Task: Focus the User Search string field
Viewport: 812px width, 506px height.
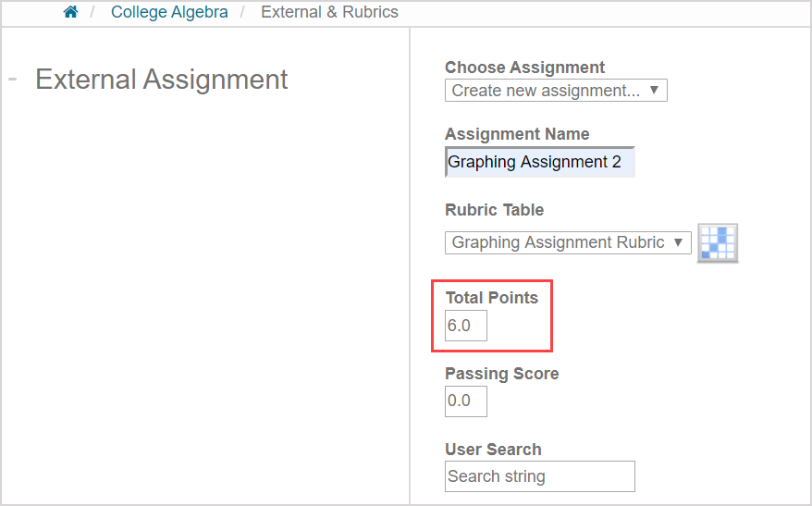Action: (x=539, y=476)
